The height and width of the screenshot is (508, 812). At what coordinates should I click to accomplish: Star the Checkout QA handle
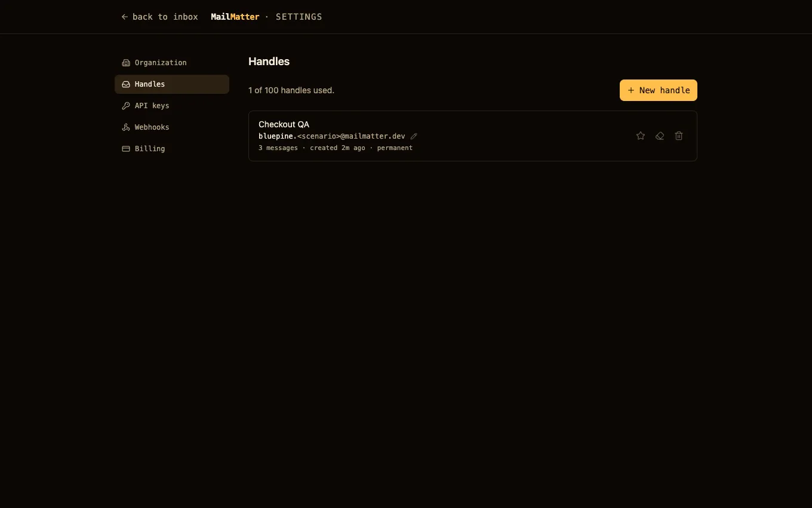point(641,136)
